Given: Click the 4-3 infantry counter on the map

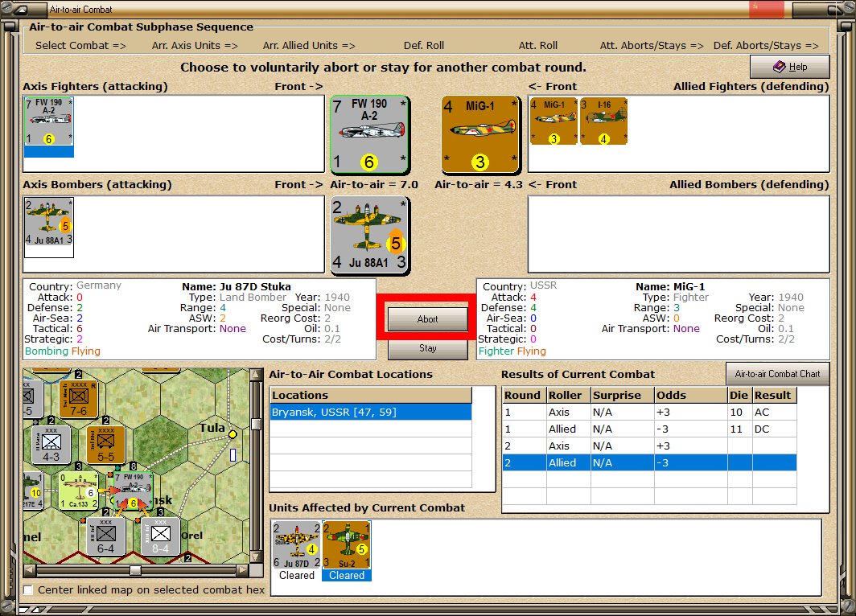Looking at the screenshot, I should (51, 444).
